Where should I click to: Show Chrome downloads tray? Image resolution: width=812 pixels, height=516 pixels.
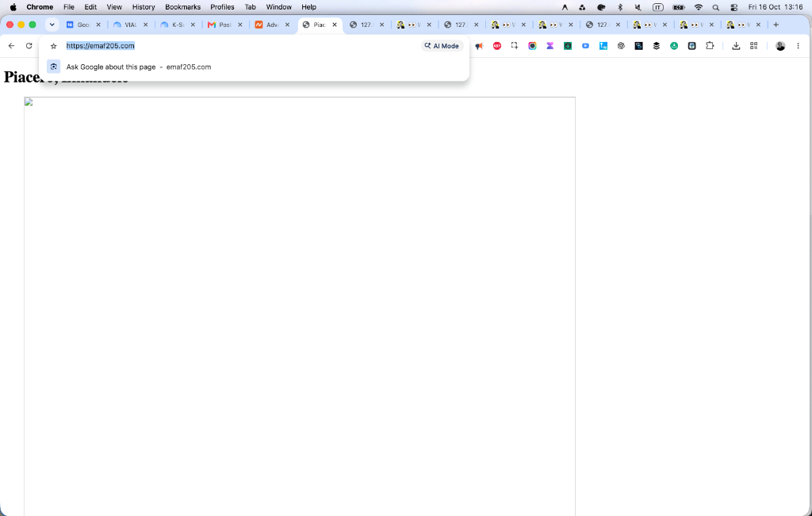click(736, 45)
